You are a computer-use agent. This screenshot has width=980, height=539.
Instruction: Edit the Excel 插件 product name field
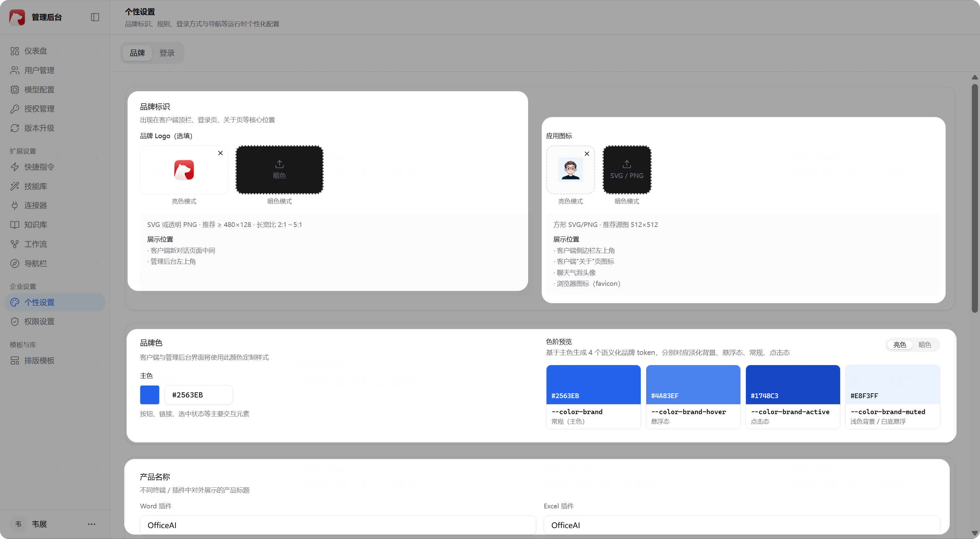742,525
